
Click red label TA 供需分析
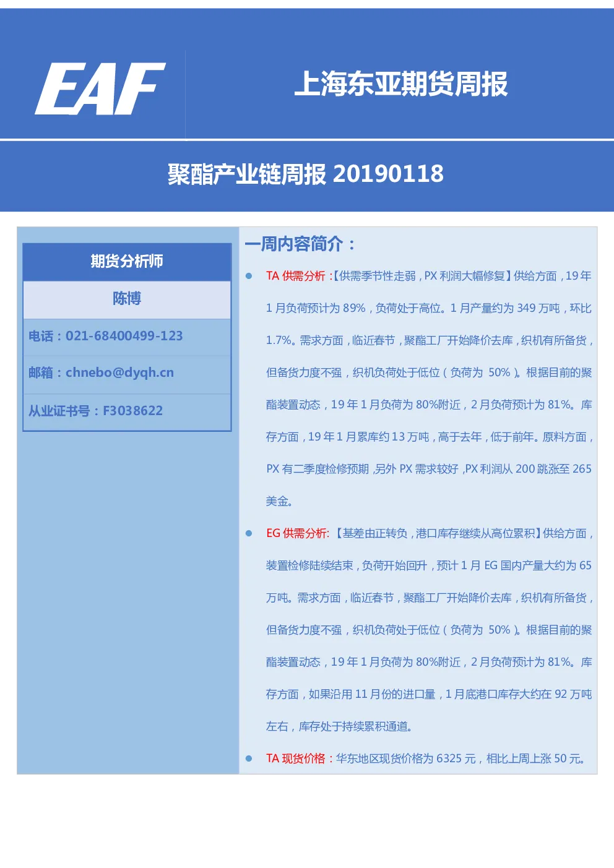coord(295,276)
